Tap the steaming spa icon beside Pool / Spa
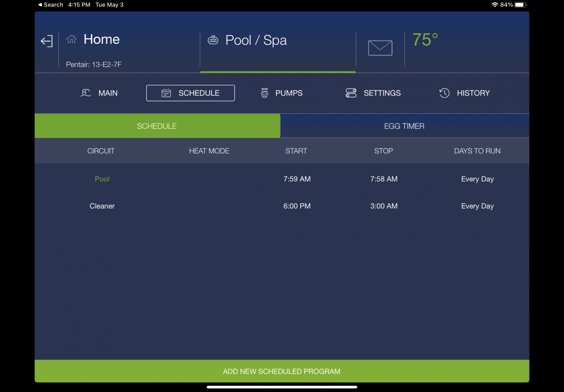Image resolution: width=564 pixels, height=392 pixels. (213, 40)
